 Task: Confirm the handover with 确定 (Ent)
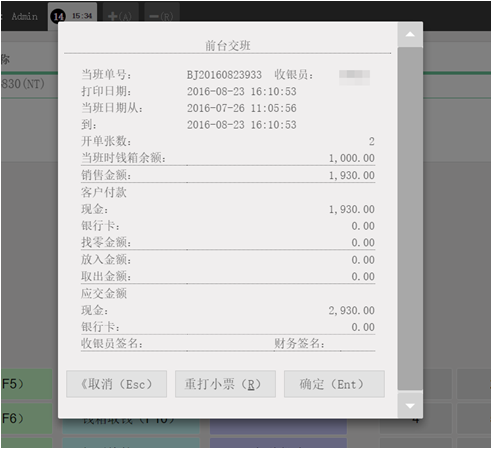334,384
